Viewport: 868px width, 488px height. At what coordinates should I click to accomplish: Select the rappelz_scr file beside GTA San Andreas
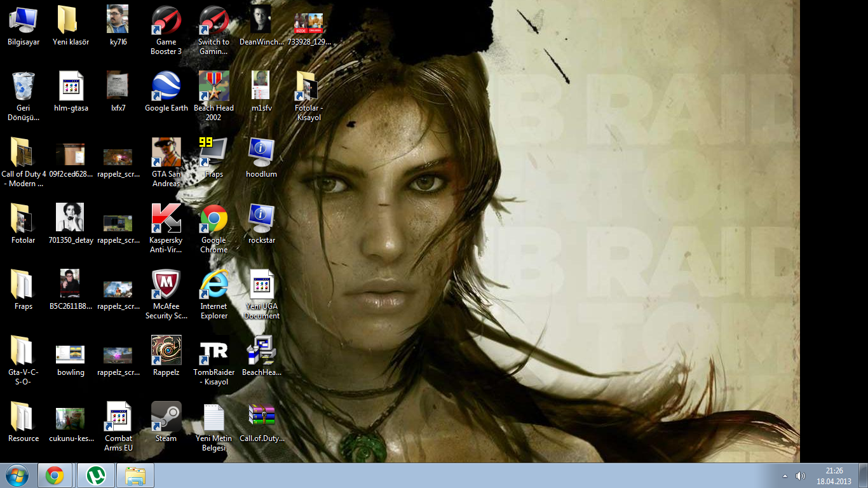coord(118,162)
